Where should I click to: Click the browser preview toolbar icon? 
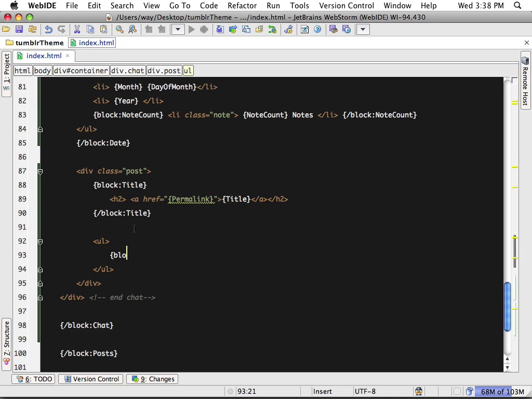[x=304, y=30]
